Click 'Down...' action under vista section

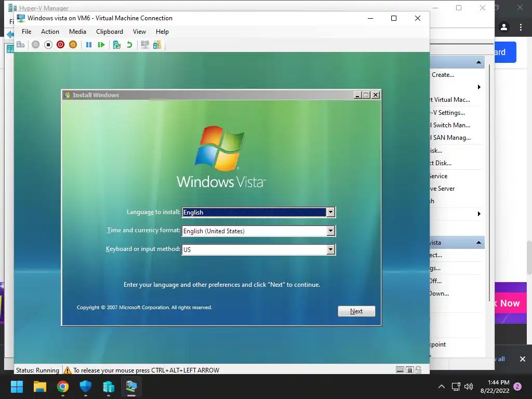[440, 294]
